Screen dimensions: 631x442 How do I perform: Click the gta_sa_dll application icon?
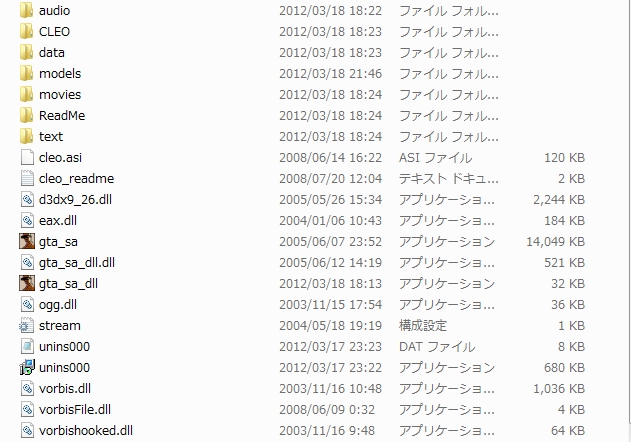click(27, 283)
